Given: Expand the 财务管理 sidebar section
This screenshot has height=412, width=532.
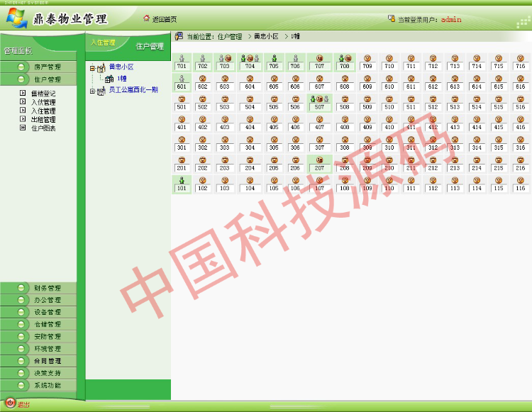Looking at the screenshot, I should 38,288.
